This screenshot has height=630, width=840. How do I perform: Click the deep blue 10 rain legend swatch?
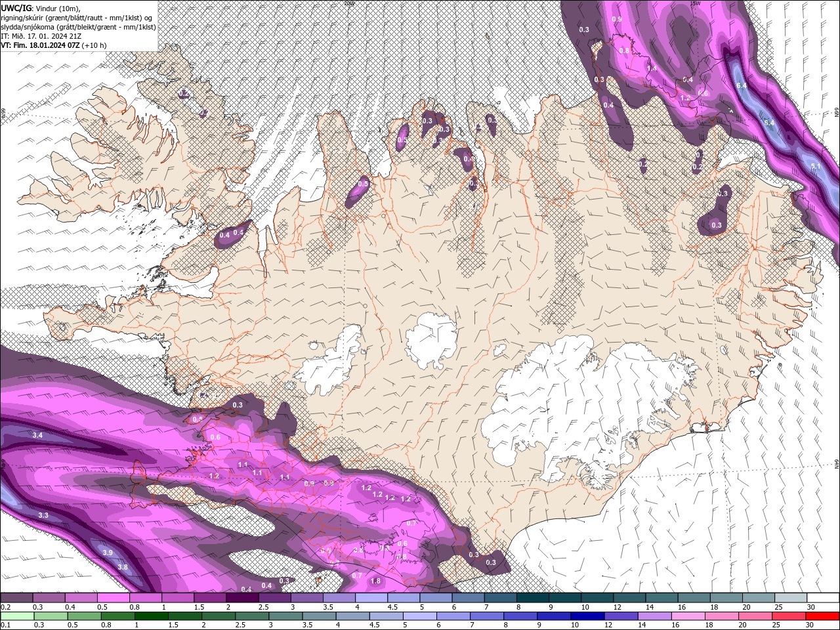(587, 616)
